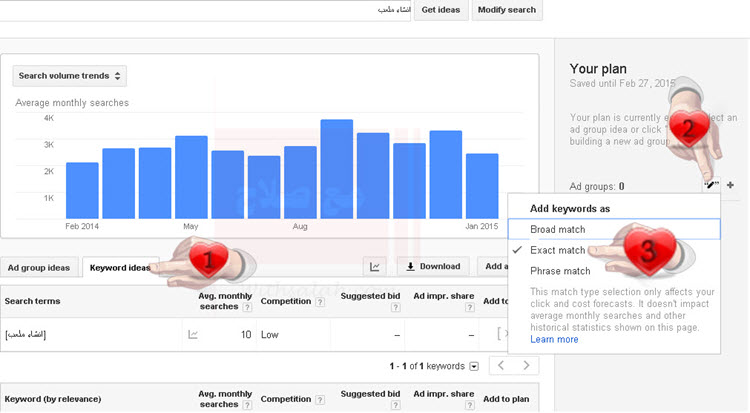
Task: Select Phrase match option
Action: 560,271
